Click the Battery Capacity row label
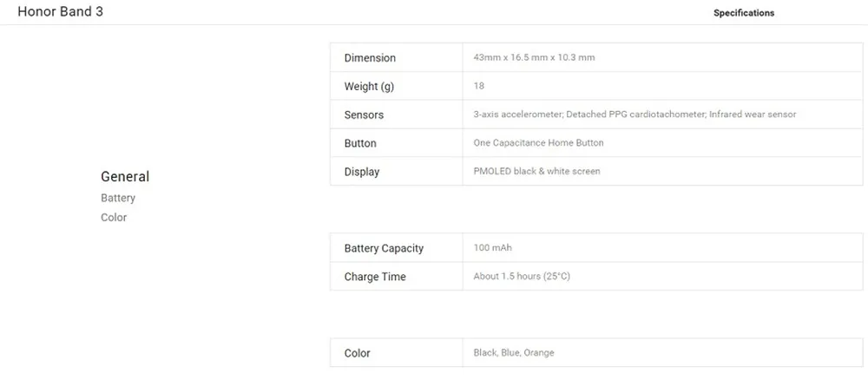This screenshot has height=386, width=868. (384, 248)
